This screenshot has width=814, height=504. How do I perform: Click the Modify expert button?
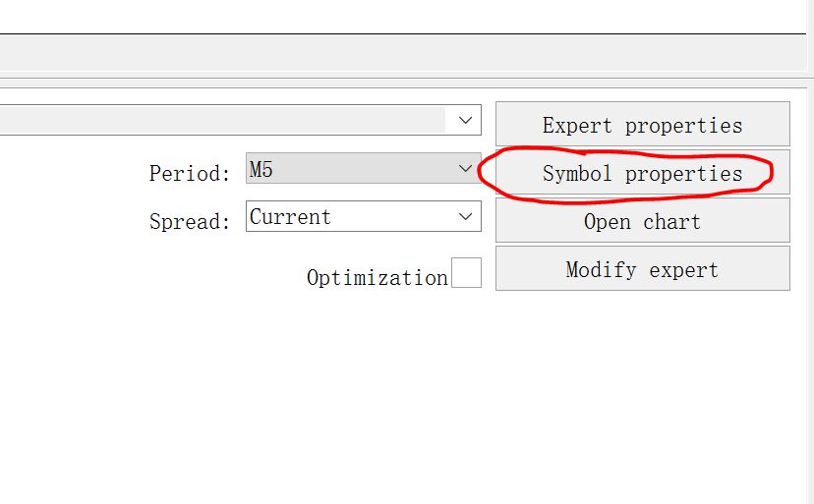pyautogui.click(x=643, y=269)
